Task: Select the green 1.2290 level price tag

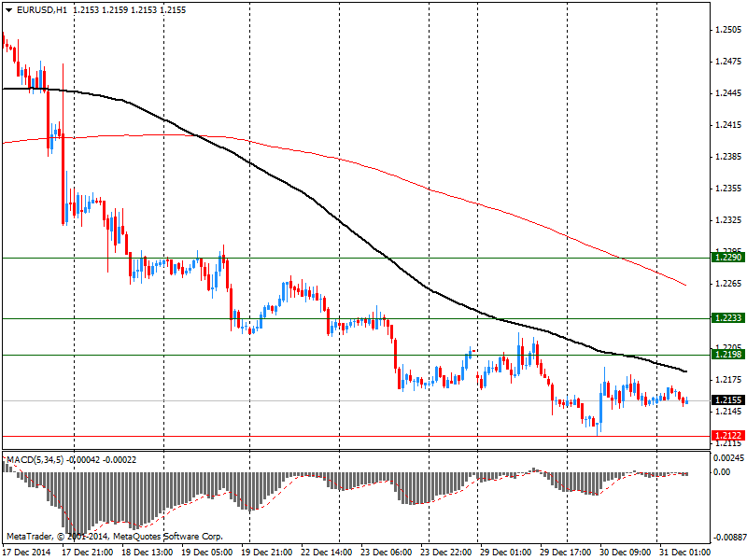Action: click(727, 258)
